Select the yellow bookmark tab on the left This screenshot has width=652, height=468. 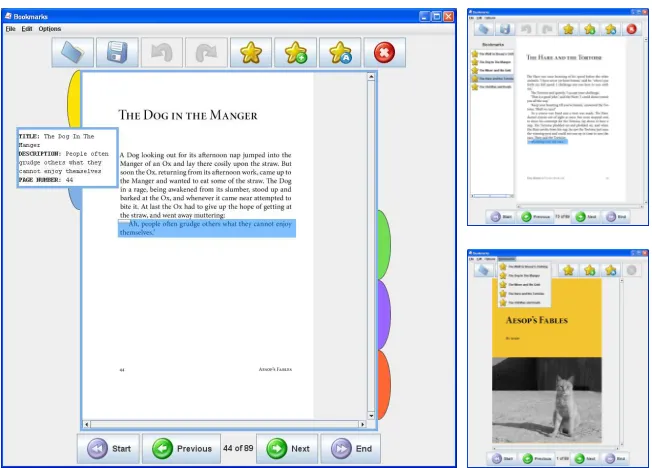click(74, 99)
